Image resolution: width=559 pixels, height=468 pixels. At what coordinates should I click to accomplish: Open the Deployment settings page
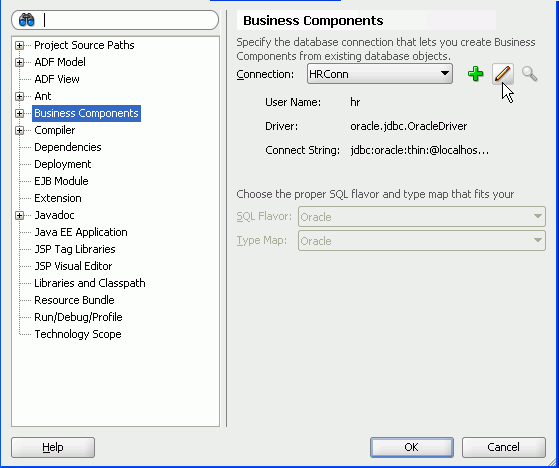point(63,164)
